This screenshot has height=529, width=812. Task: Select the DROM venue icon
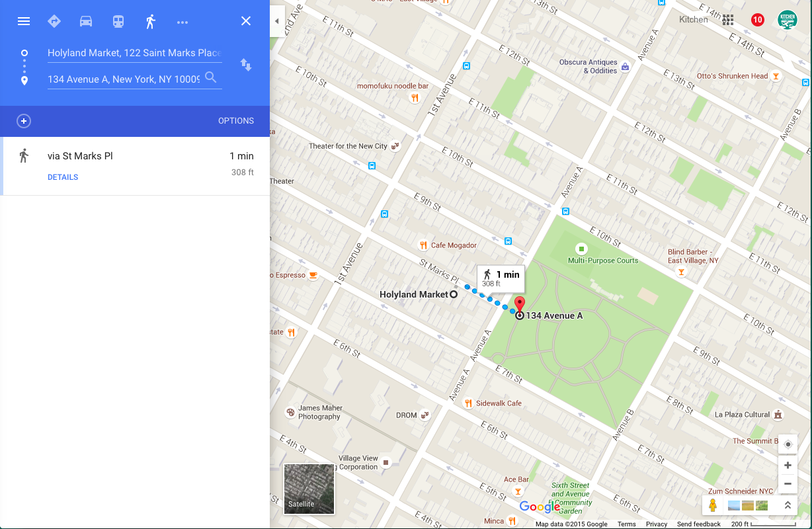coord(425,415)
